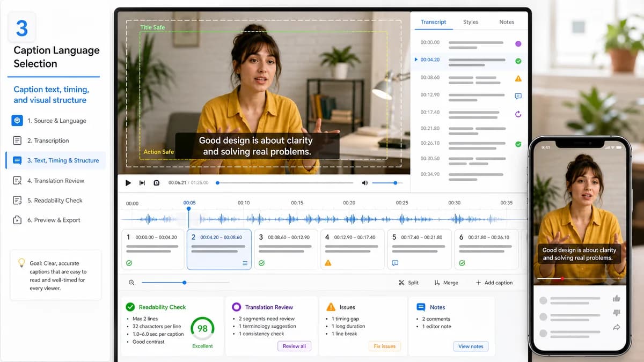Mute audio with the speaker icon
644x362 pixels.
click(365, 183)
